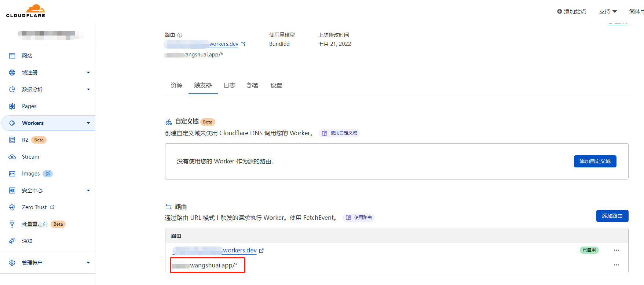Click the Cloudflare logo

pyautogui.click(x=26, y=11)
